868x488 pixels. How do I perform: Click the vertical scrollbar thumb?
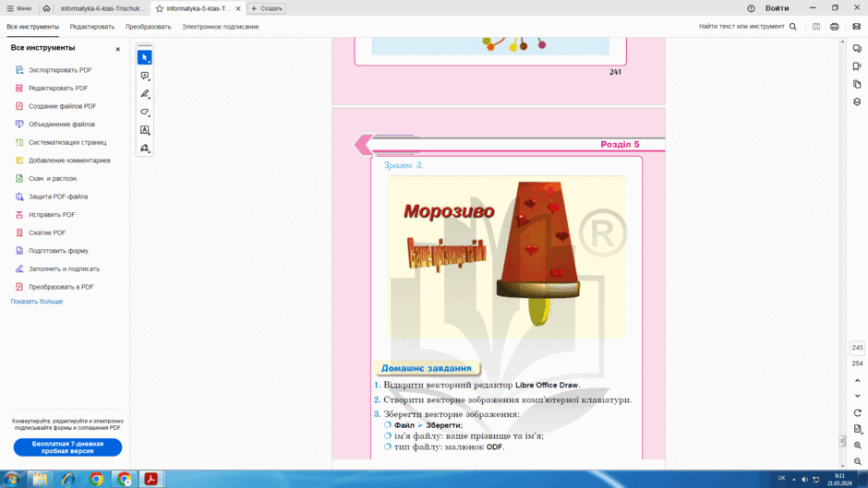(842, 441)
